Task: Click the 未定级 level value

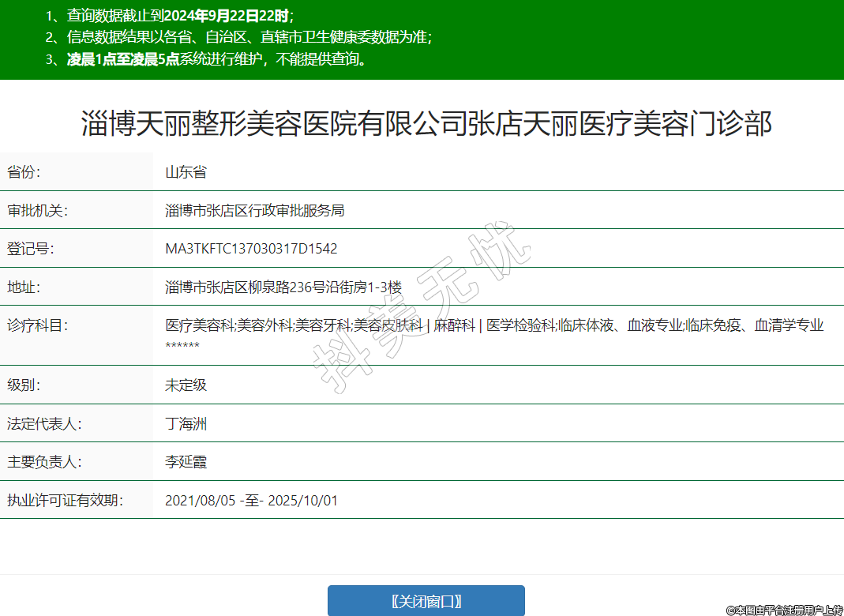Action: coord(186,385)
